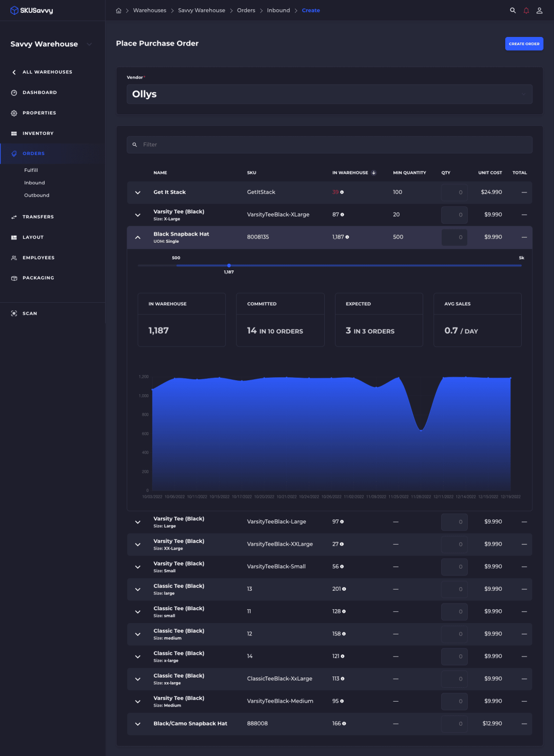This screenshot has width=554, height=756.
Task: Click the Qty field for Black Snapback Hat
Action: tap(454, 237)
